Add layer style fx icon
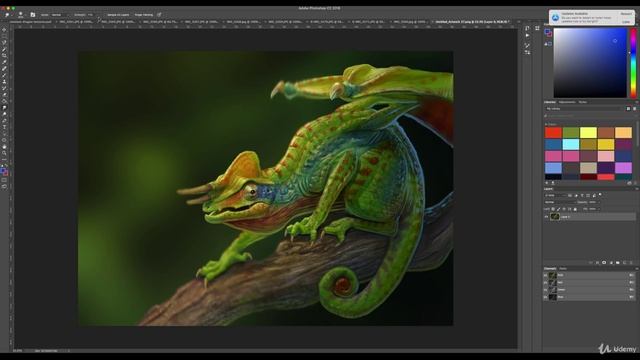 tap(597, 263)
